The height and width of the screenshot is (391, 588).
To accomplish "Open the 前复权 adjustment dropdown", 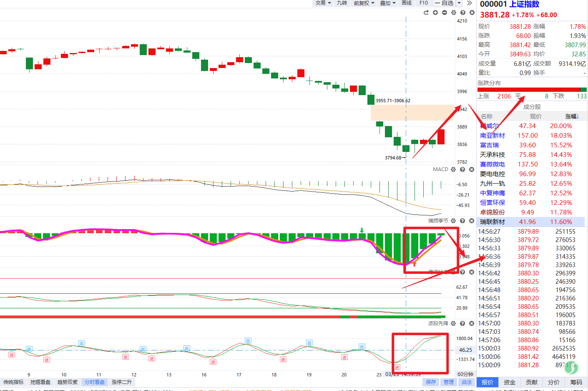I will [364, 3].
